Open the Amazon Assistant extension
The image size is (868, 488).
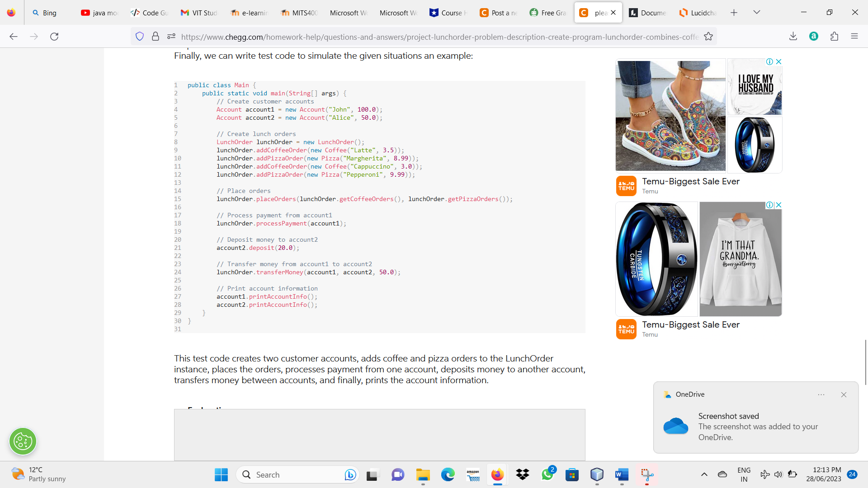[814, 36]
